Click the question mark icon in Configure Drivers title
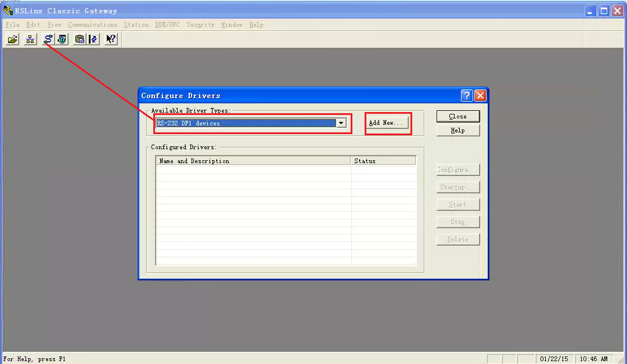 [x=467, y=96]
